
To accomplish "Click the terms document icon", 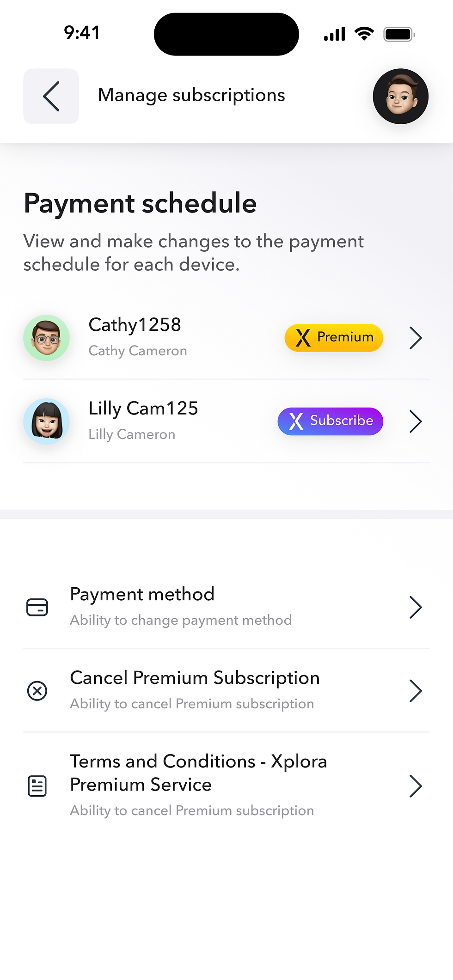I will pyautogui.click(x=37, y=786).
